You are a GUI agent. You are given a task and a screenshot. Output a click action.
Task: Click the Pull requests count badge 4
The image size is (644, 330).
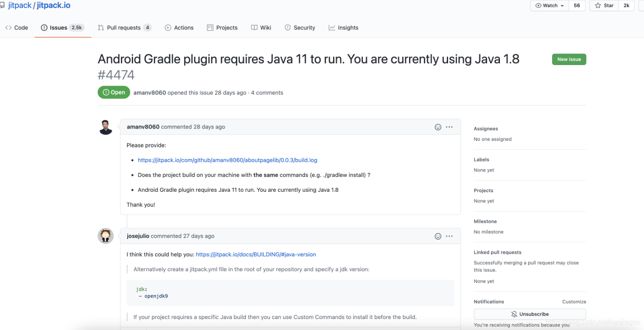coord(148,28)
